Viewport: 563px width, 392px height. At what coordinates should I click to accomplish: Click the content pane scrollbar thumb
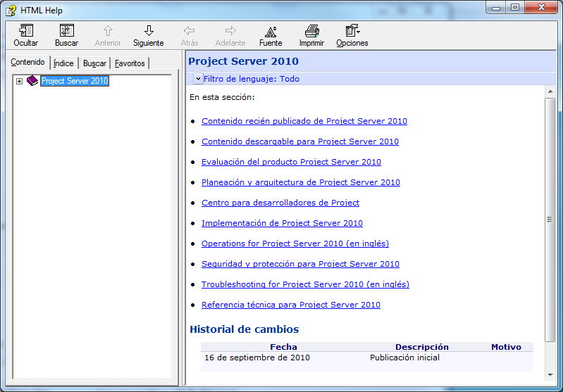[x=550, y=220]
